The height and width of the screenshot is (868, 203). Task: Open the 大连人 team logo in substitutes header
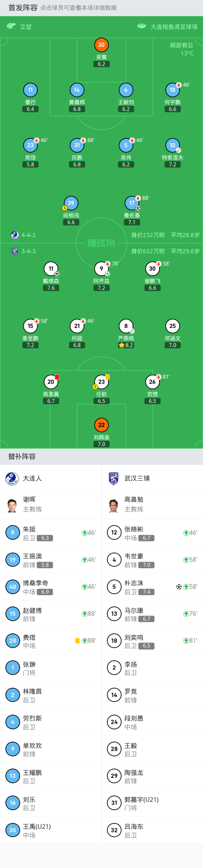[x=12, y=478]
